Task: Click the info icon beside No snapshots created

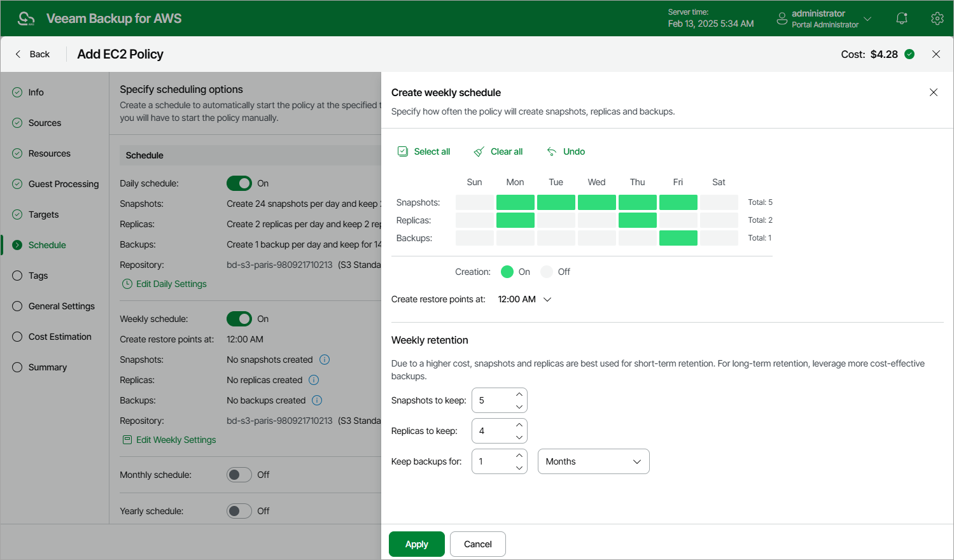Action: 325,360
